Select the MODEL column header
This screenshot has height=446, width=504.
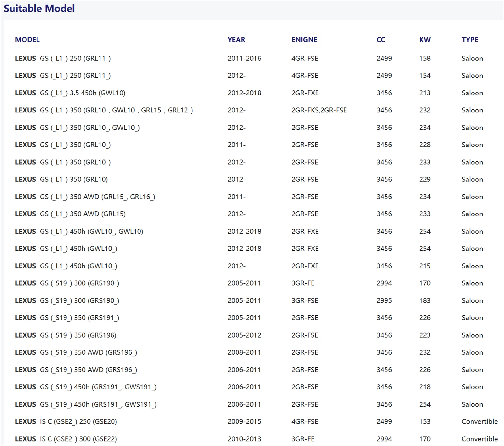click(x=27, y=40)
